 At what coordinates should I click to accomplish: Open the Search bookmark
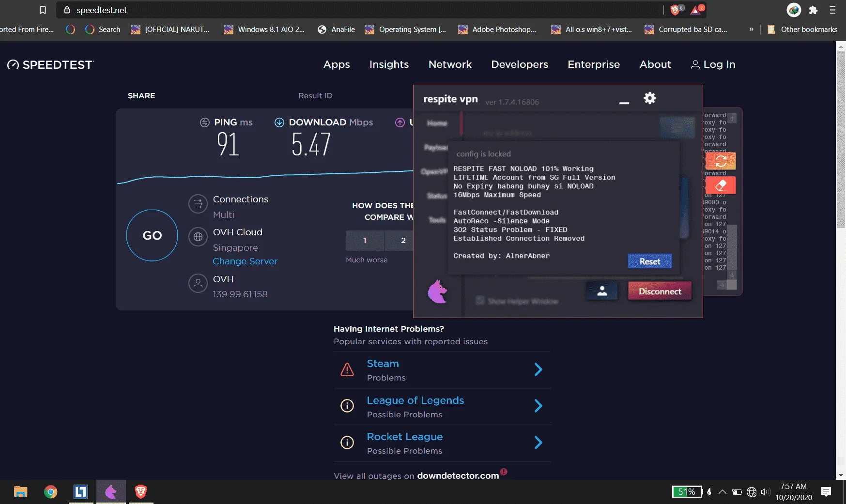[x=103, y=30]
